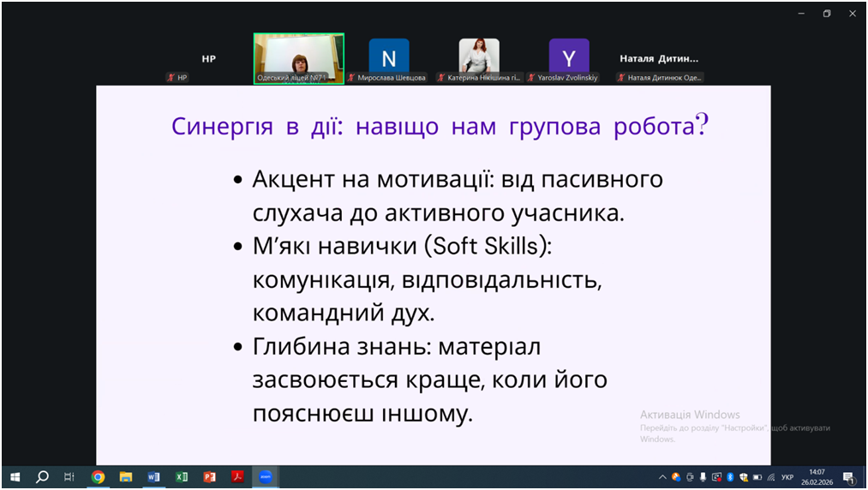Screen dimensions: 868x490
Task: Switch to Microsoft Word in taskbar
Action: pyautogui.click(x=153, y=477)
